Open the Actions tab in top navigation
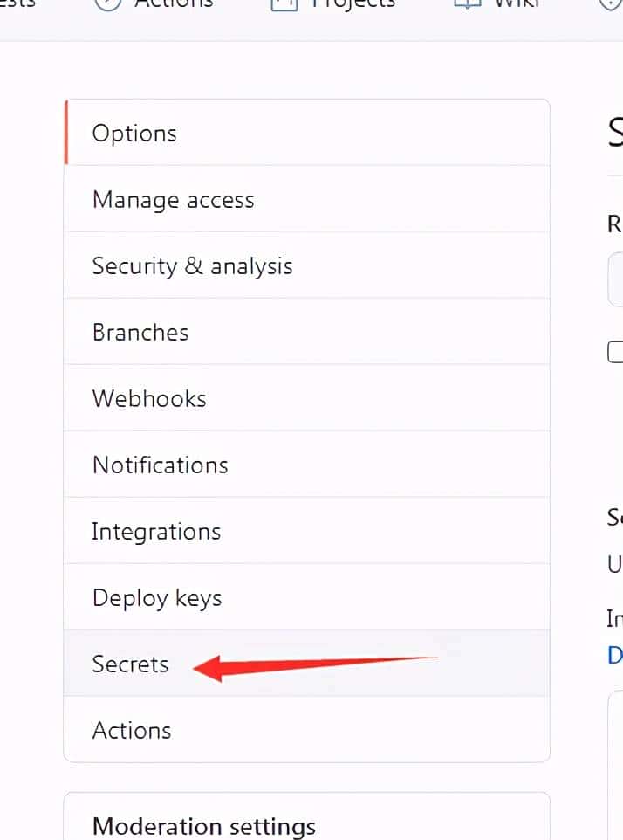Viewport: 623px width, 840px height. point(157,3)
